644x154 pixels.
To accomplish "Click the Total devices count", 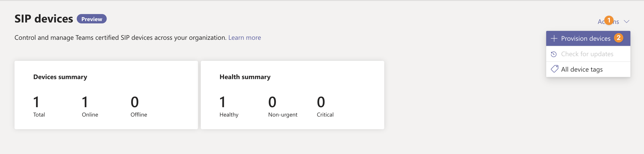I will [x=36, y=102].
